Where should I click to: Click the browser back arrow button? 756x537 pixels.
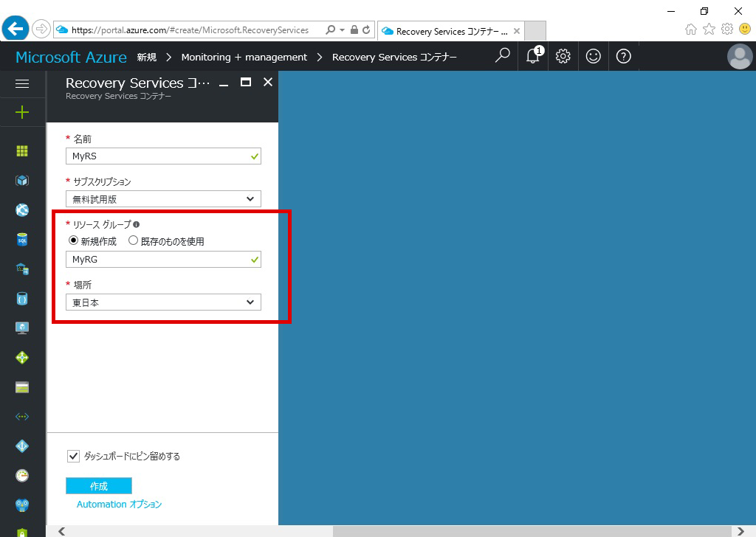pyautogui.click(x=15, y=29)
